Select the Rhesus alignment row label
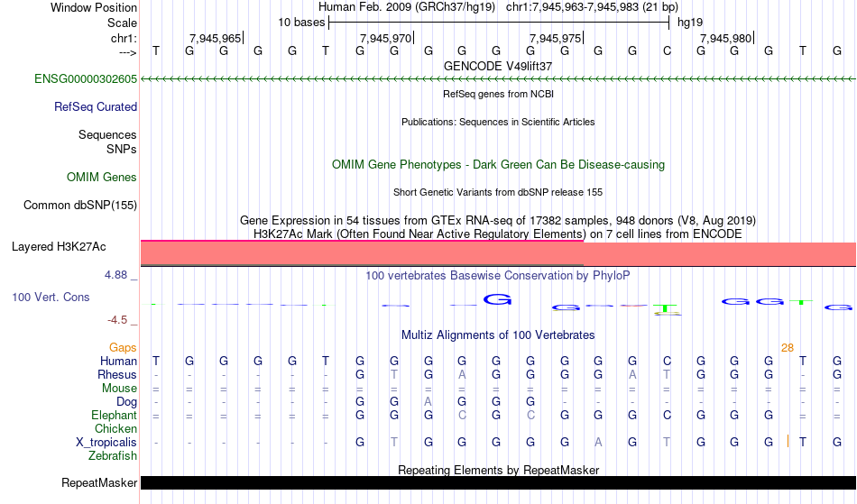 (x=117, y=374)
